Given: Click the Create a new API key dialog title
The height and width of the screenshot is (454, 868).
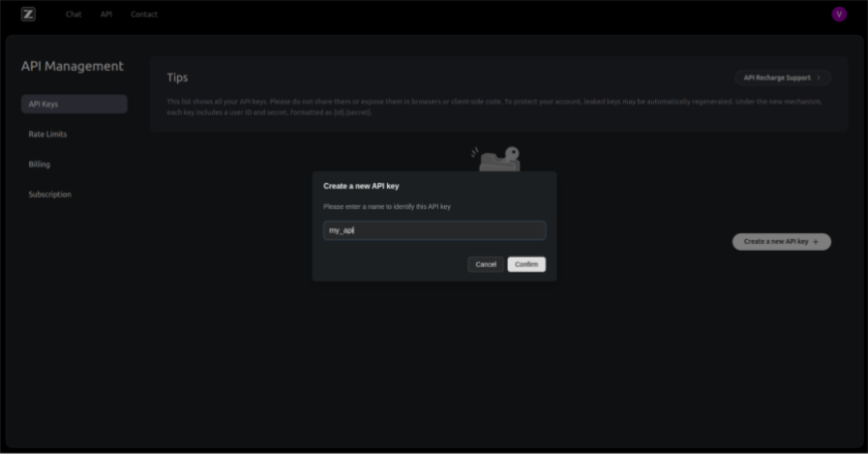Looking at the screenshot, I should 361,186.
